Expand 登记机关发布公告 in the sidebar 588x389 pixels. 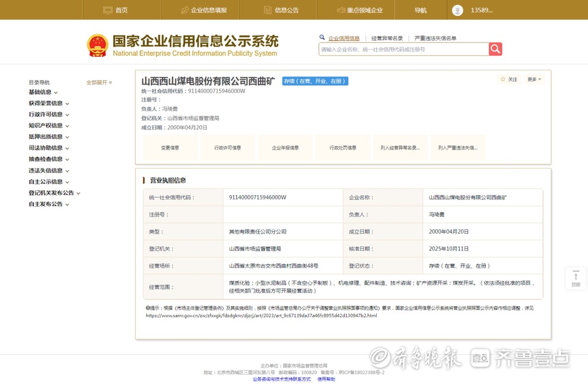(54, 193)
